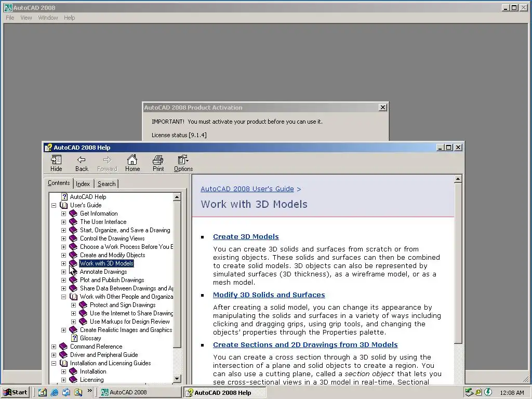Click the book icon beside Licensing
Image resolution: width=532 pixels, height=399 pixels.
pos(73,380)
